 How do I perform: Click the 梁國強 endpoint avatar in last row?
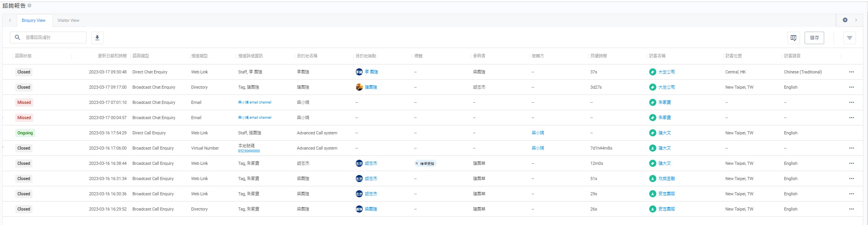tap(359, 209)
